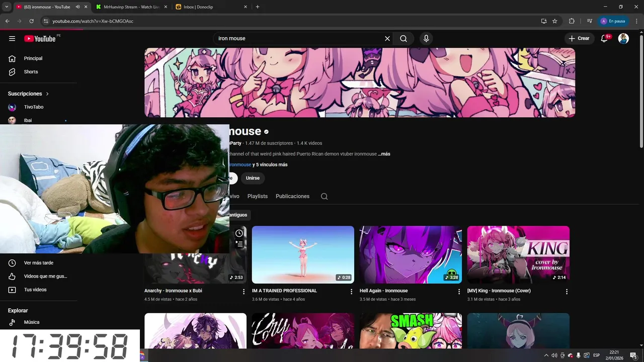The width and height of the screenshot is (644, 362).
Task: Click the YouTube logo
Action: pos(40,39)
